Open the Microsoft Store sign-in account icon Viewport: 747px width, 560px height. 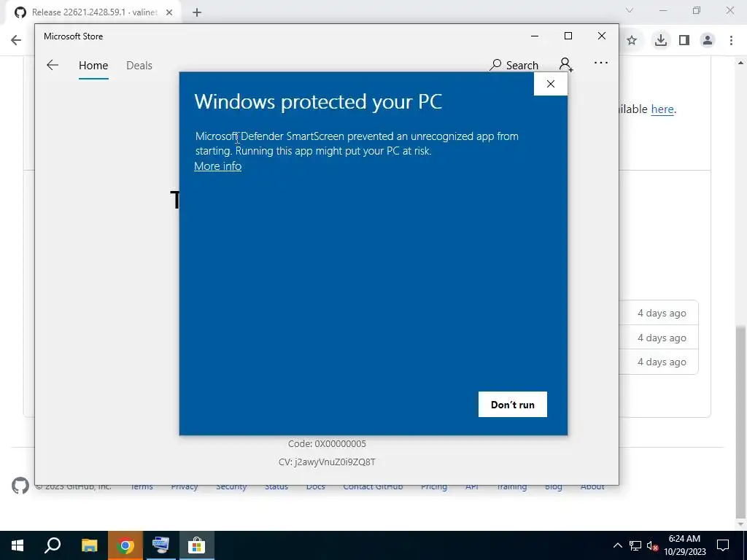click(x=565, y=64)
